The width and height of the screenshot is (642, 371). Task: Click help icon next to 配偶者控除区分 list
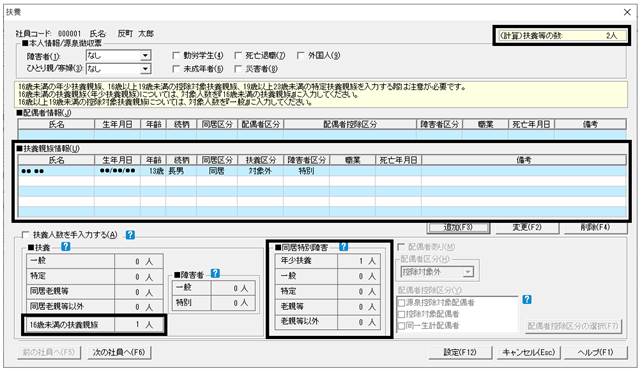(527, 299)
